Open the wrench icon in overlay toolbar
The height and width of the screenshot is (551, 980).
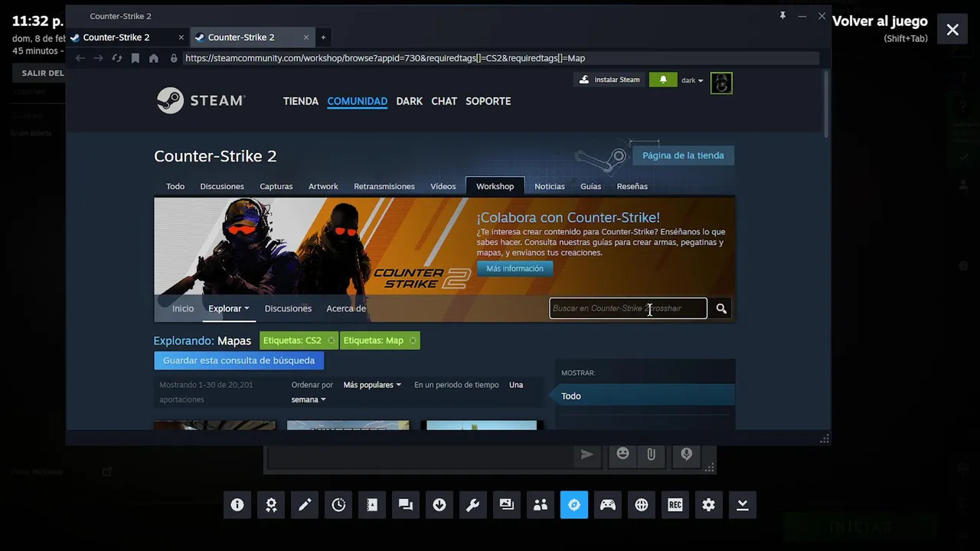click(473, 505)
